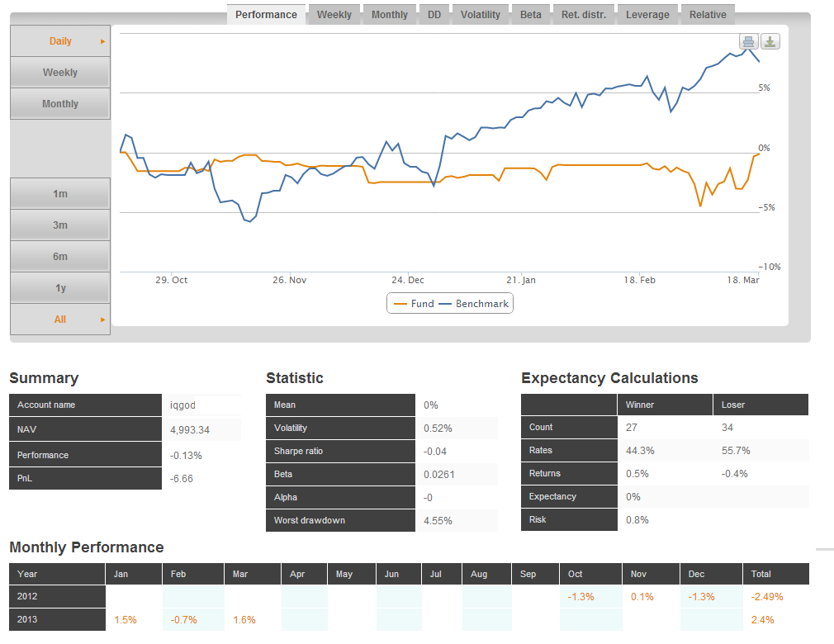Select Monthly interval in sidebar
834x644 pixels.
coord(60,104)
